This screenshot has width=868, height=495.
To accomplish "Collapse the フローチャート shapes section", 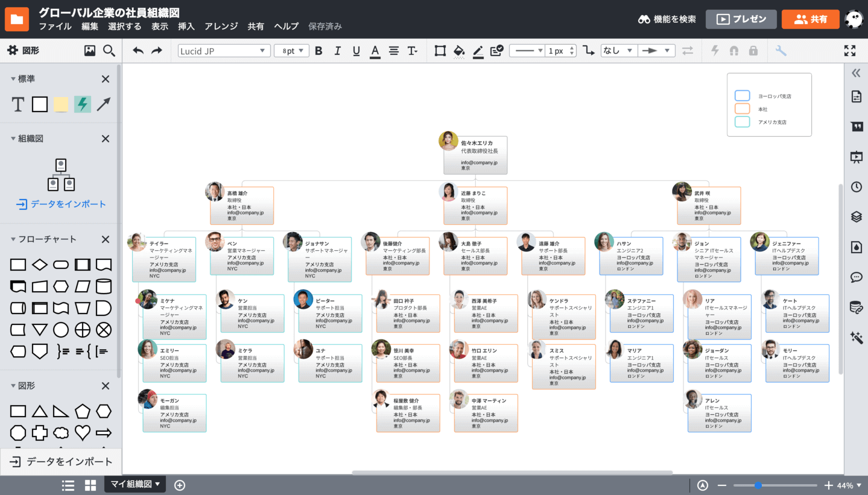I will [13, 239].
